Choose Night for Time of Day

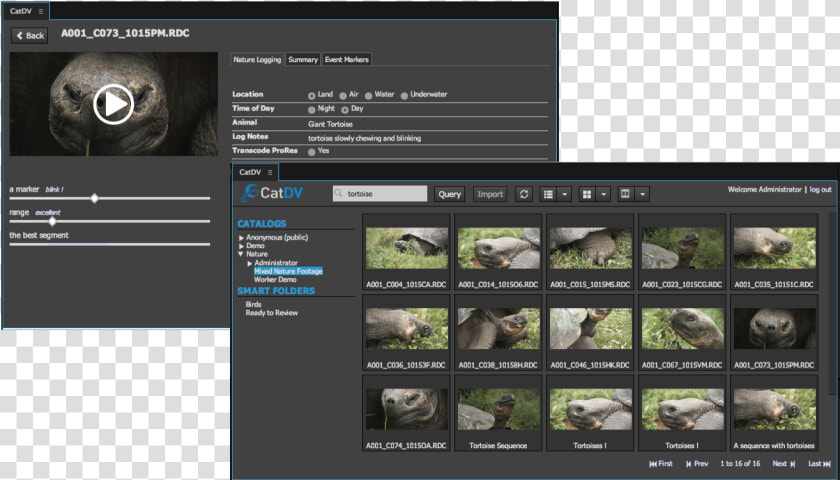(x=312, y=110)
